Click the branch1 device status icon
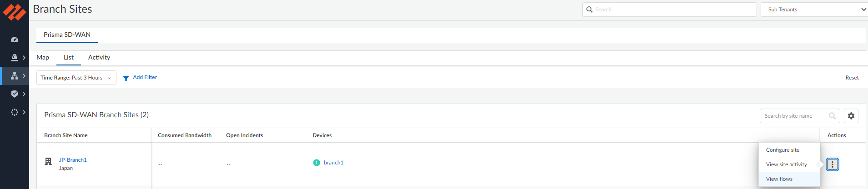Viewport: 868px width, 189px height. [317, 163]
